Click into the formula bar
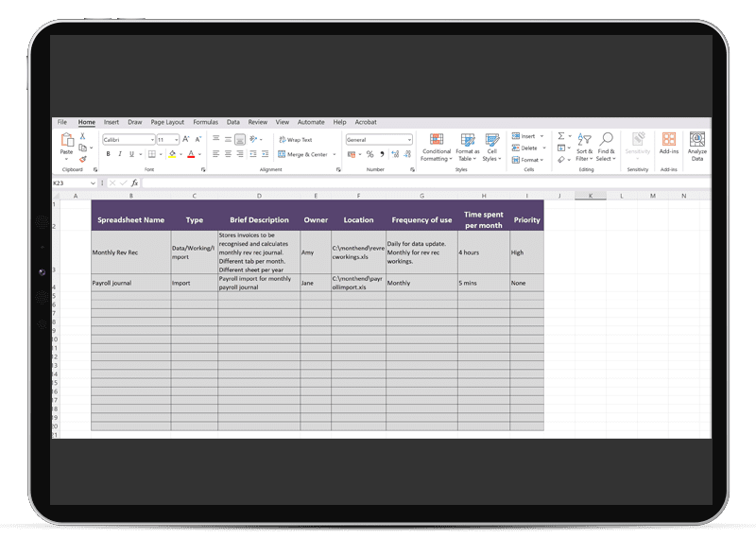The width and height of the screenshot is (756, 556). pos(426,182)
